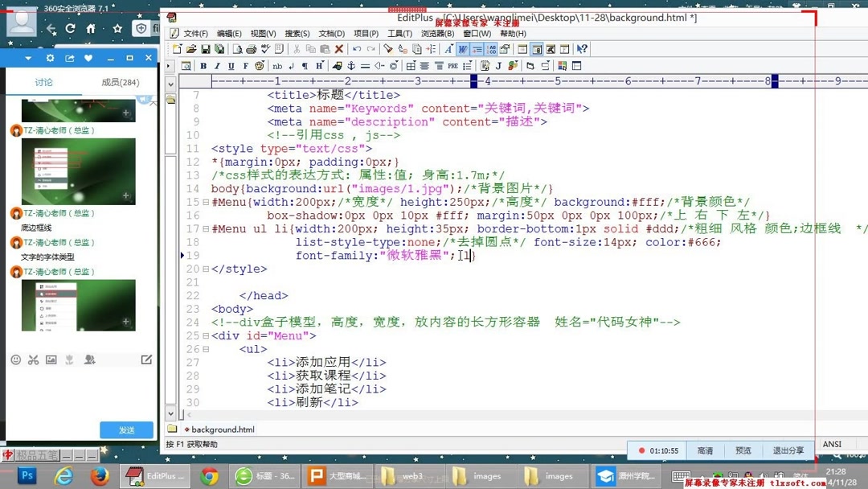868x489 pixels.
Task: Open the 搜索(S) menu
Action: coord(297,34)
